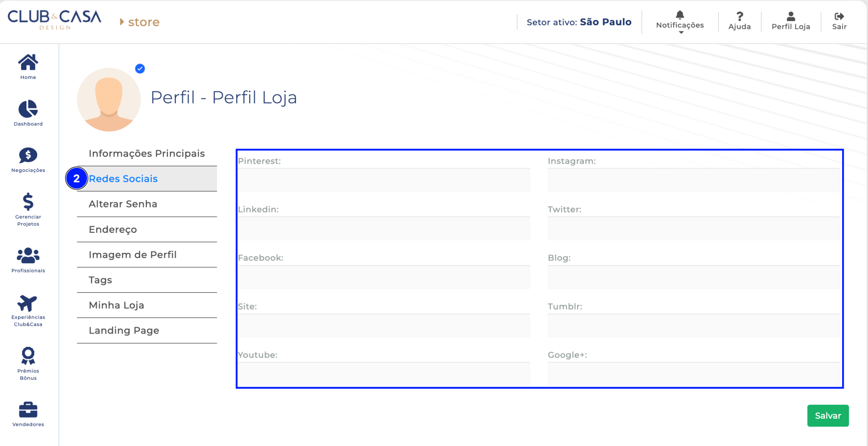Expand the Notificações dropdown
This screenshot has height=446, width=868.
[680, 22]
